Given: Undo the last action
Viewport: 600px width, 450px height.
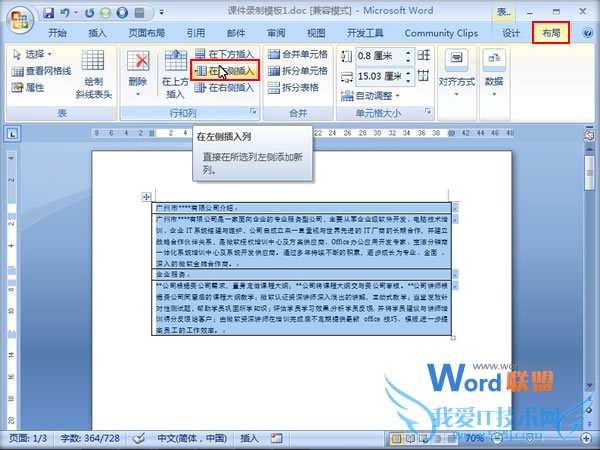Looking at the screenshot, I should pos(65,13).
